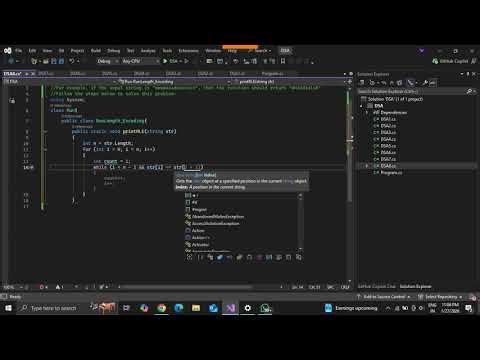Expand the Dependencies node

pyautogui.click(x=367, y=113)
